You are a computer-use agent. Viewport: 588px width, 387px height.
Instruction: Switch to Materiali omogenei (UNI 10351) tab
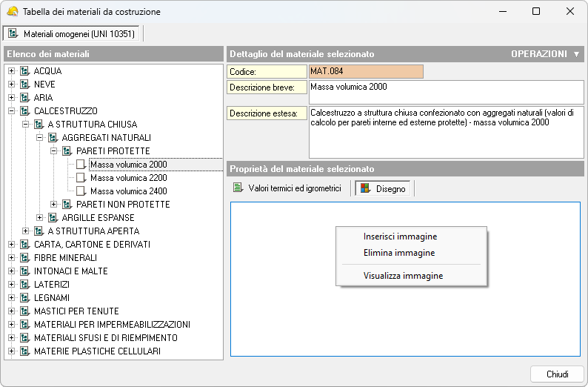pyautogui.click(x=73, y=34)
